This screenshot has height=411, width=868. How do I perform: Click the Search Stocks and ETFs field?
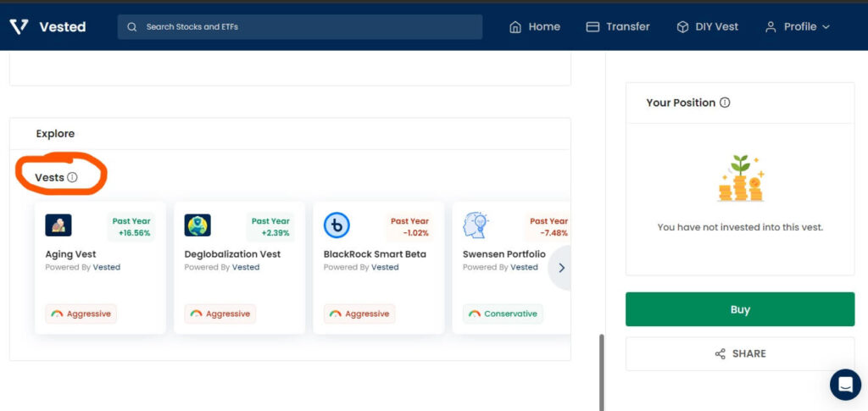pos(300,26)
